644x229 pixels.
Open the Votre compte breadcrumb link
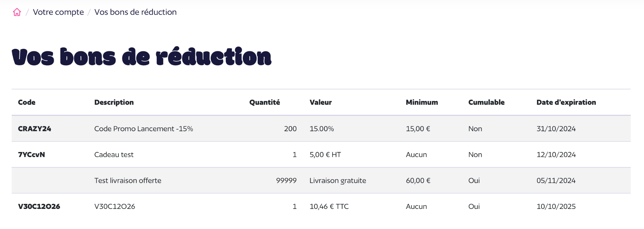click(58, 12)
